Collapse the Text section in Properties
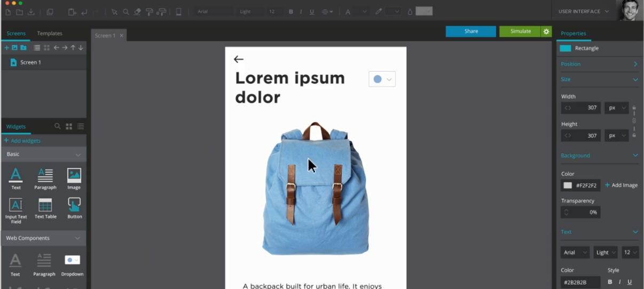This screenshot has height=289, width=644. pyautogui.click(x=635, y=232)
